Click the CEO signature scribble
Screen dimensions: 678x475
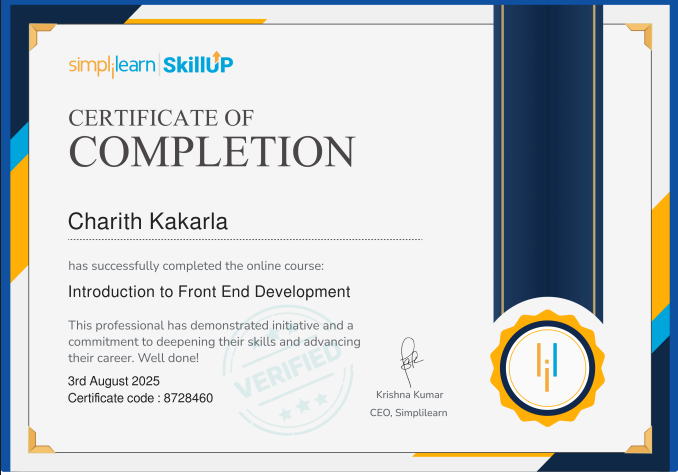(x=410, y=361)
